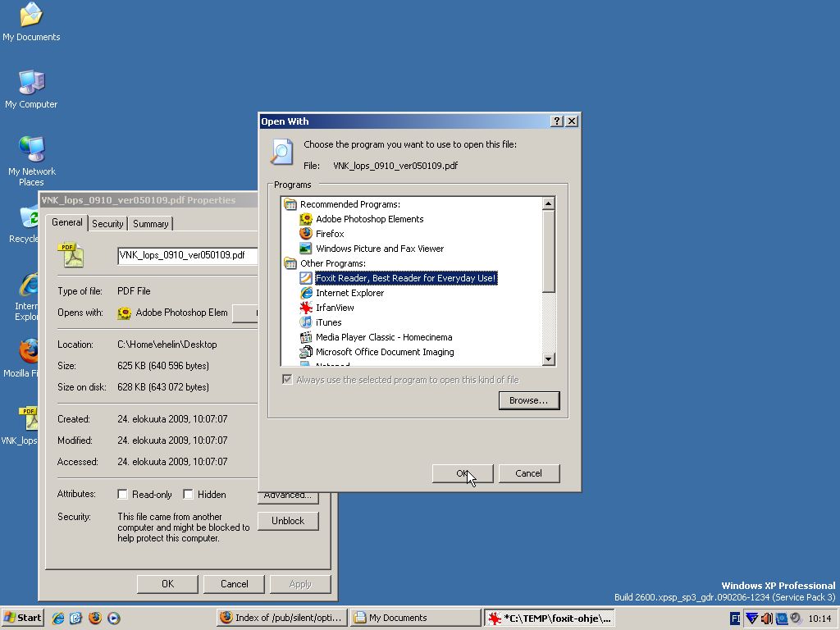Click the 10:14 clock in the tray
840x630 pixels.
[x=819, y=619]
